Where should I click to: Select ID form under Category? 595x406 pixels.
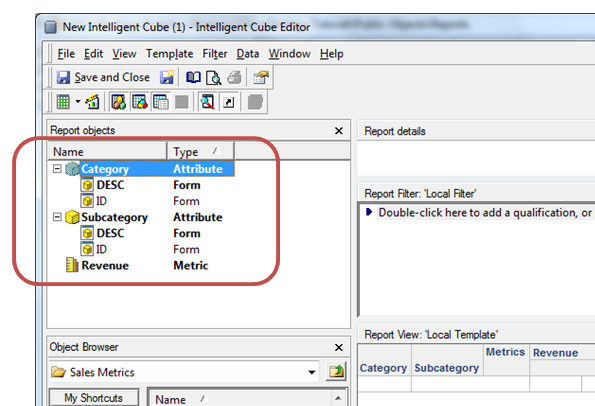pos(101,201)
